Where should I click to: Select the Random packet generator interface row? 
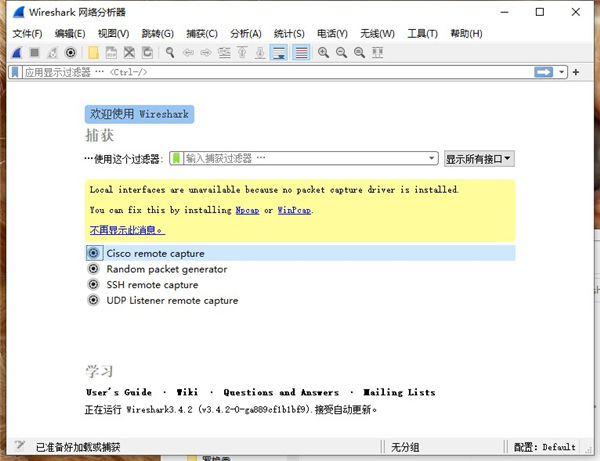300,269
